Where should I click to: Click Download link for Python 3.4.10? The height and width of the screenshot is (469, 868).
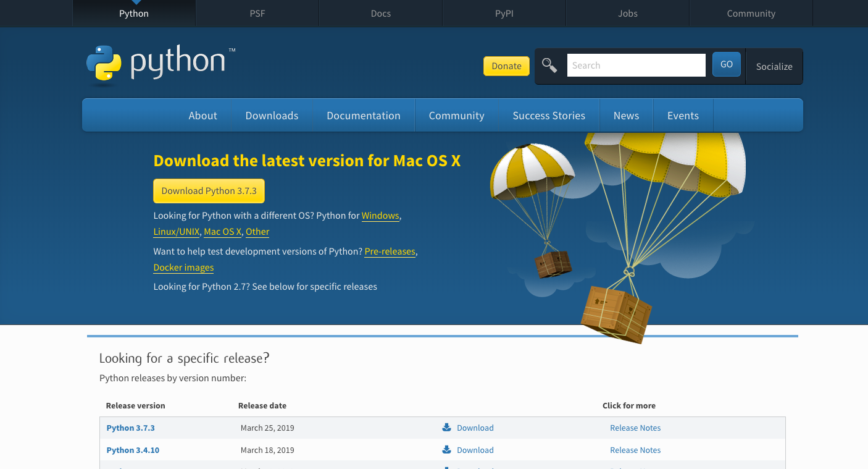pyautogui.click(x=475, y=450)
